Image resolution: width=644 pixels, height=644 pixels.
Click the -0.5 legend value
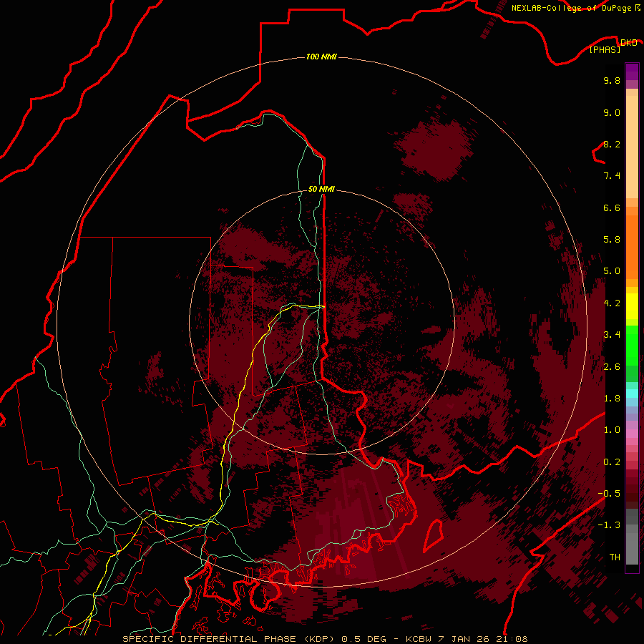(609, 494)
